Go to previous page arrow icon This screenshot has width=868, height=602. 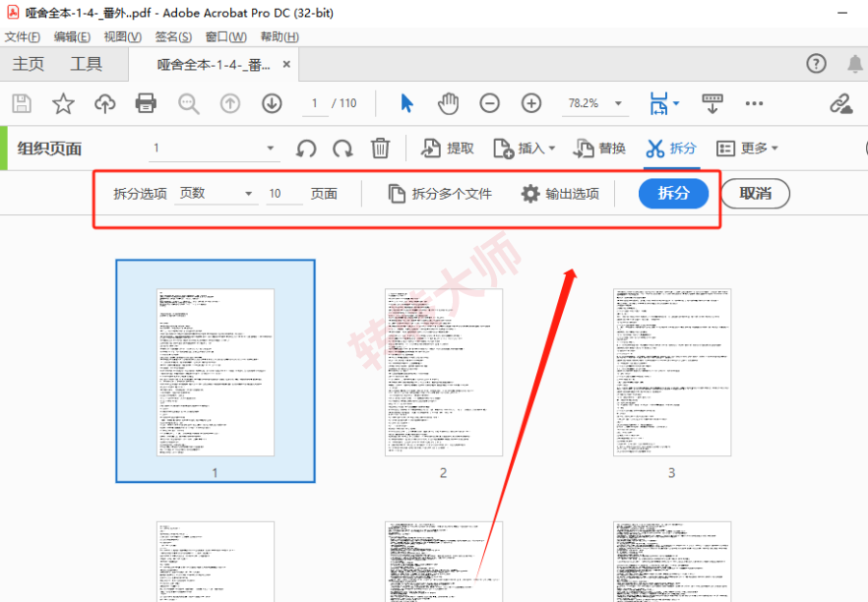[x=230, y=103]
